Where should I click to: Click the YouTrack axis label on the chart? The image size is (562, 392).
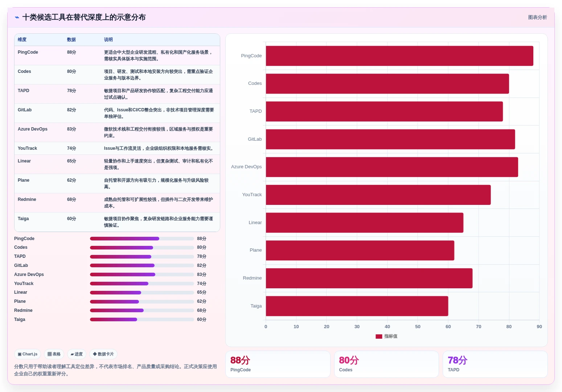point(252,195)
